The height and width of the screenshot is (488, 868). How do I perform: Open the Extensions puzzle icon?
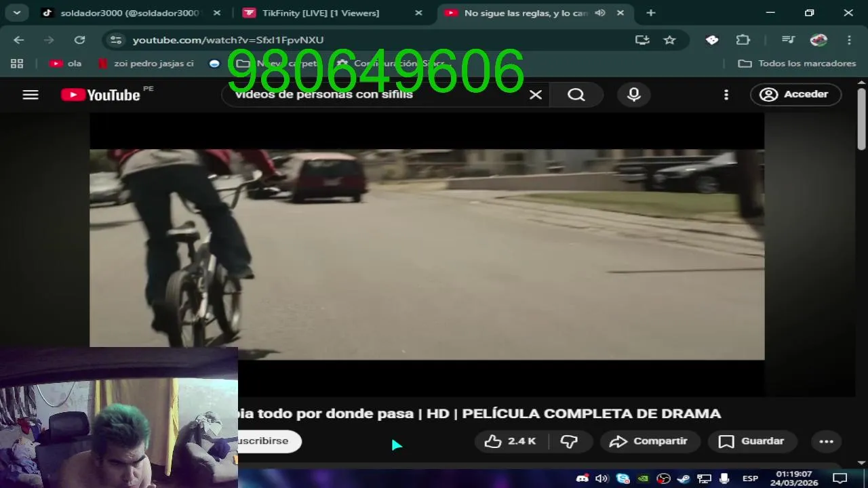click(743, 40)
